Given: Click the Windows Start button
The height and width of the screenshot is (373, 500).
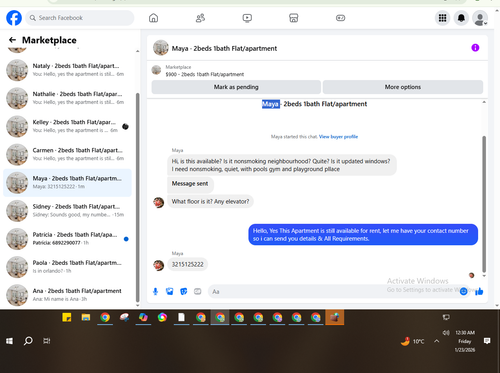Looking at the screenshot, I should pos(9,341).
